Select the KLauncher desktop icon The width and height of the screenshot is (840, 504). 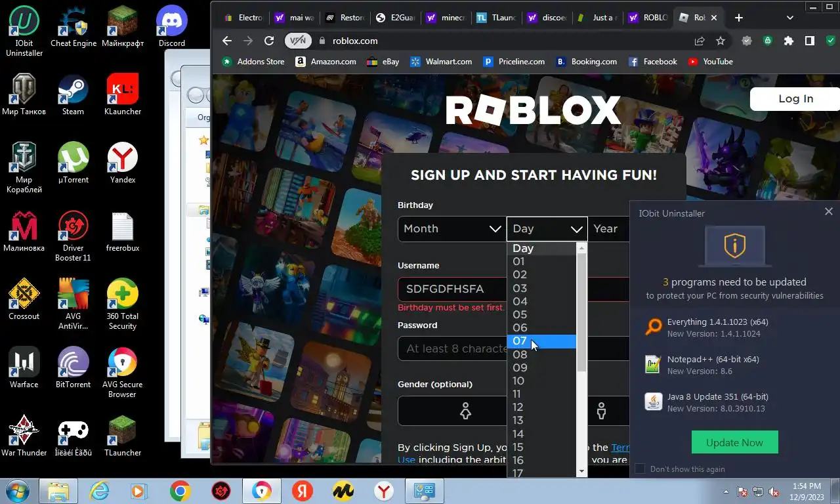click(123, 95)
